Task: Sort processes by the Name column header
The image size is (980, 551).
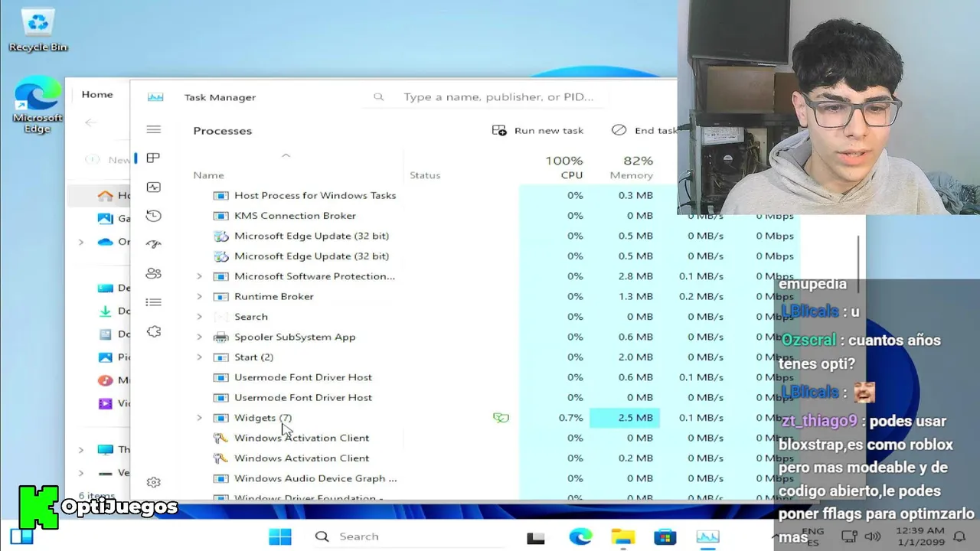Action: tap(208, 175)
